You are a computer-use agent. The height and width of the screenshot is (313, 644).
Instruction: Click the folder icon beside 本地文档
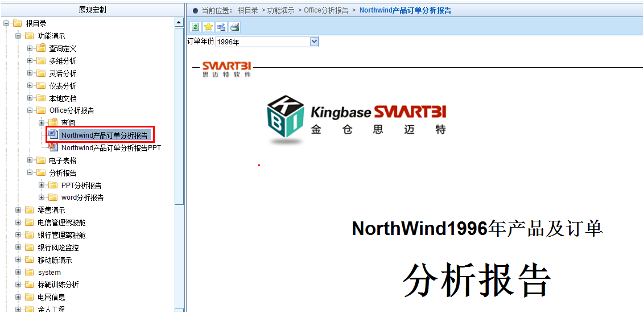point(40,98)
